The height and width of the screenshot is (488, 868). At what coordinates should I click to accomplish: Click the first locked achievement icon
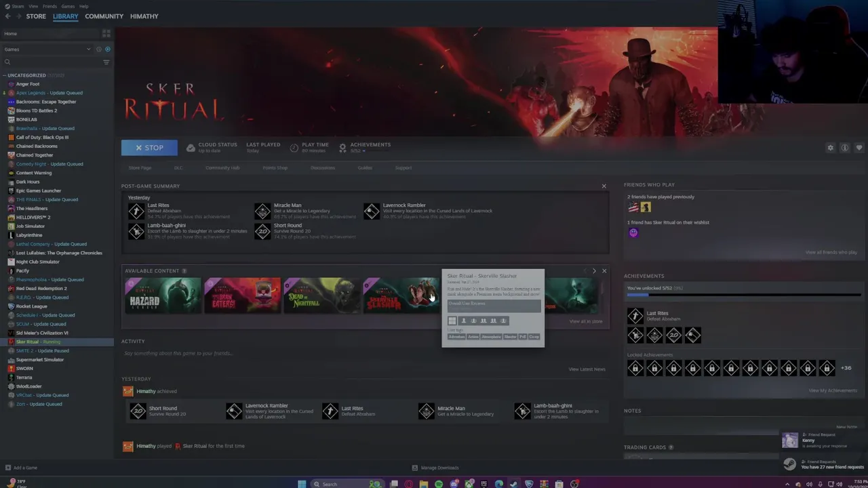tap(635, 368)
